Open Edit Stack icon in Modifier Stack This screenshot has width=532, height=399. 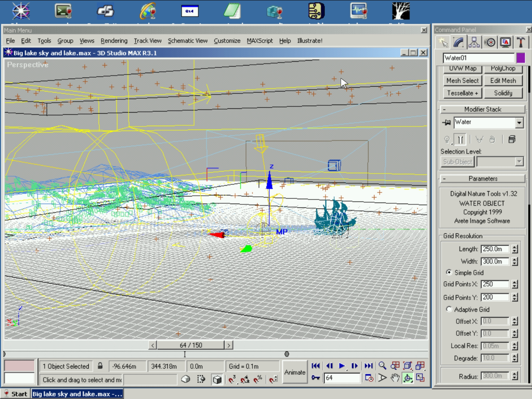click(x=512, y=140)
